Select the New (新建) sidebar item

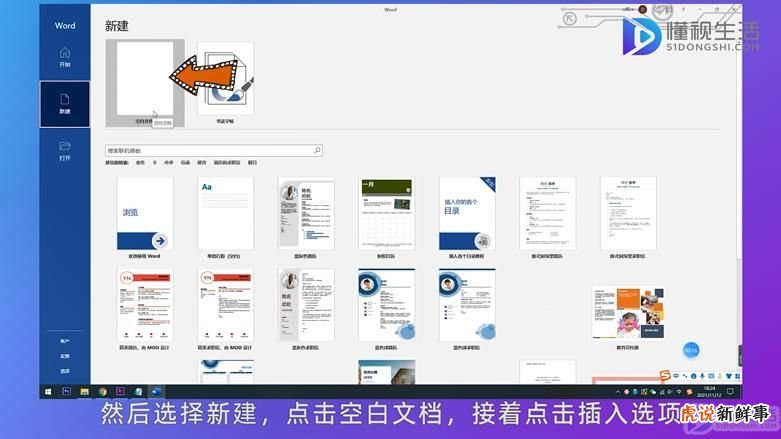(65, 104)
